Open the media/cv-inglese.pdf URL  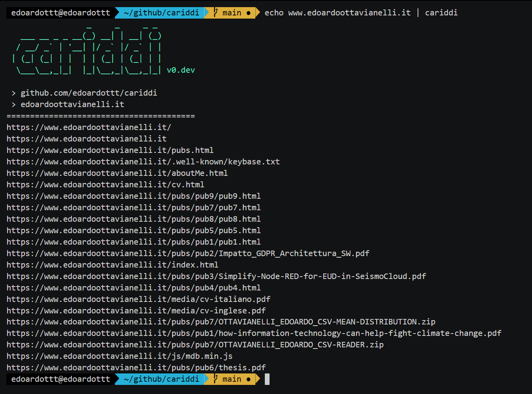pyautogui.click(x=136, y=311)
